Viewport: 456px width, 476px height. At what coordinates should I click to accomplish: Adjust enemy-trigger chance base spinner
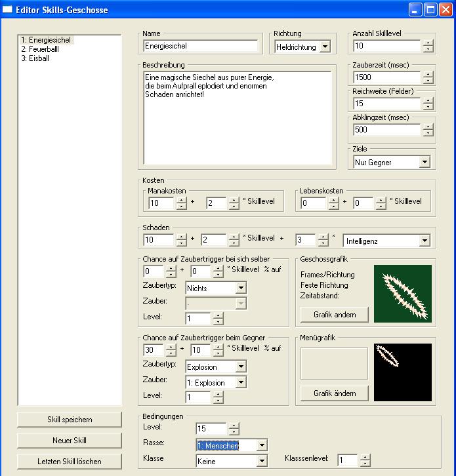click(171, 349)
